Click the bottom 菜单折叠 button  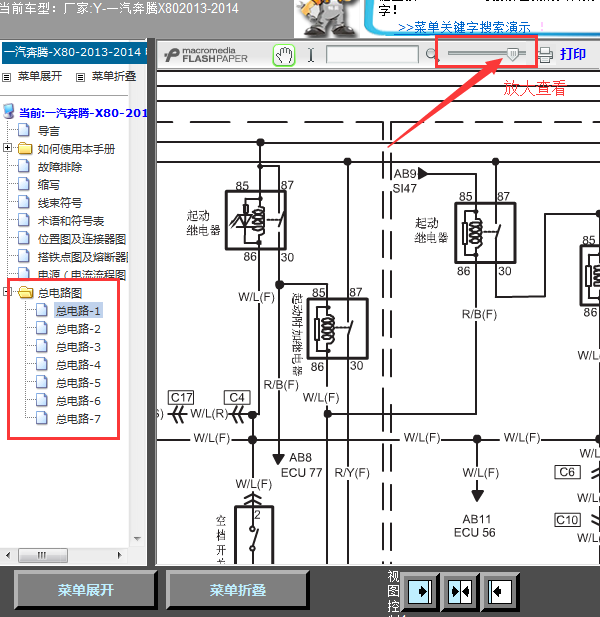click(x=237, y=590)
